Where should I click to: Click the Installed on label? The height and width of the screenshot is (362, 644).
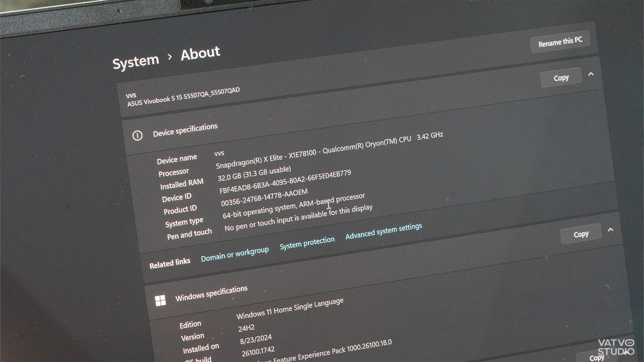(x=201, y=349)
